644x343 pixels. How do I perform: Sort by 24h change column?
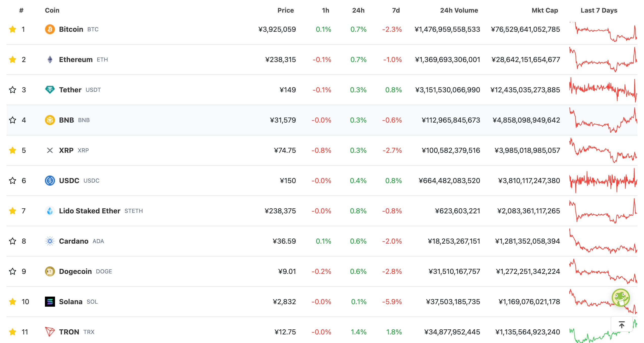pos(358,10)
